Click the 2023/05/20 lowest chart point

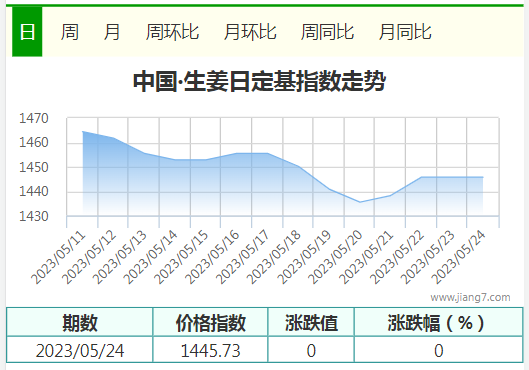(x=360, y=202)
